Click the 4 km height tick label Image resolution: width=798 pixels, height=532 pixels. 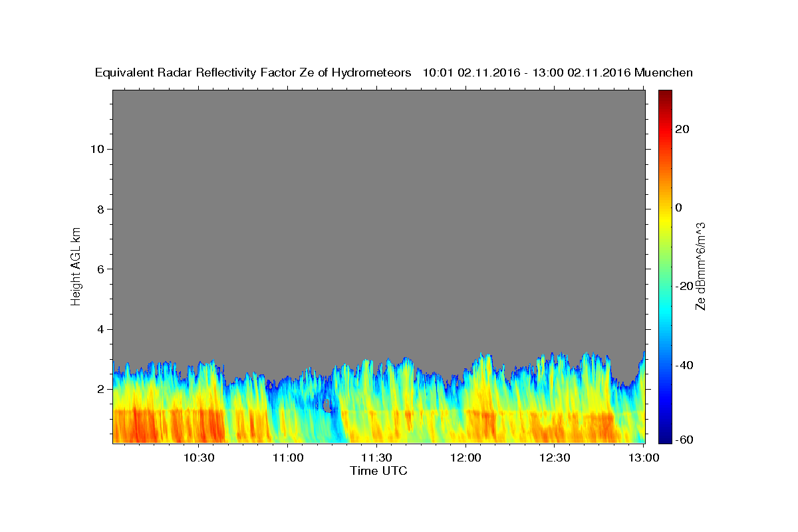coord(100,329)
